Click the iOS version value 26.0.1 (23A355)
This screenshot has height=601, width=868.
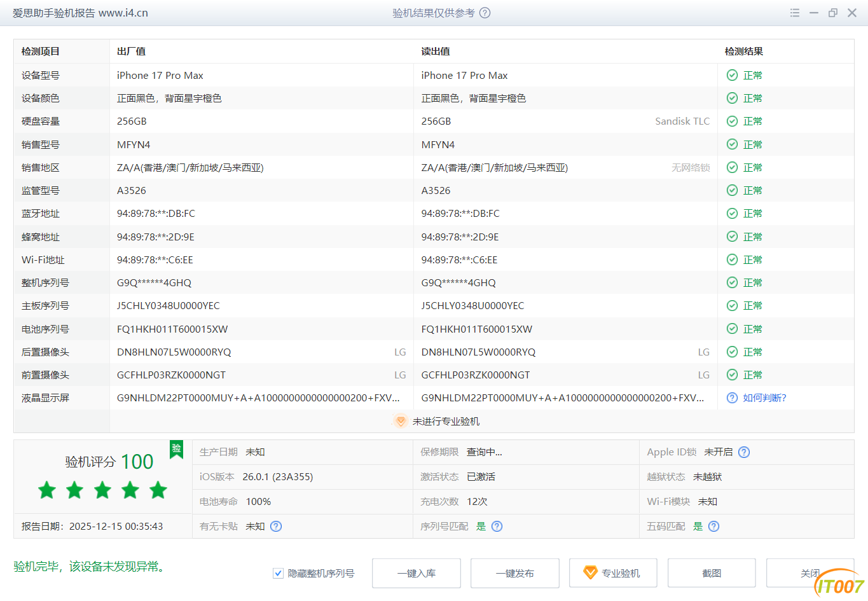(278, 477)
